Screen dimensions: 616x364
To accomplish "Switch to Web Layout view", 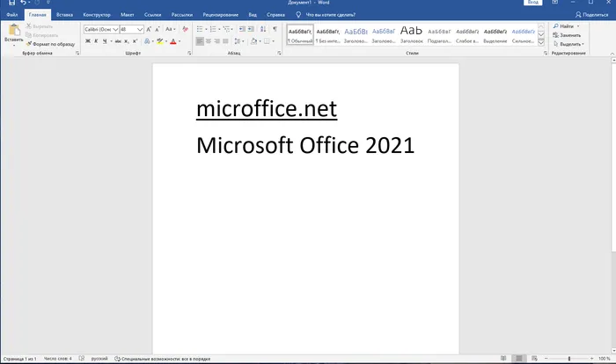I will click(534, 359).
